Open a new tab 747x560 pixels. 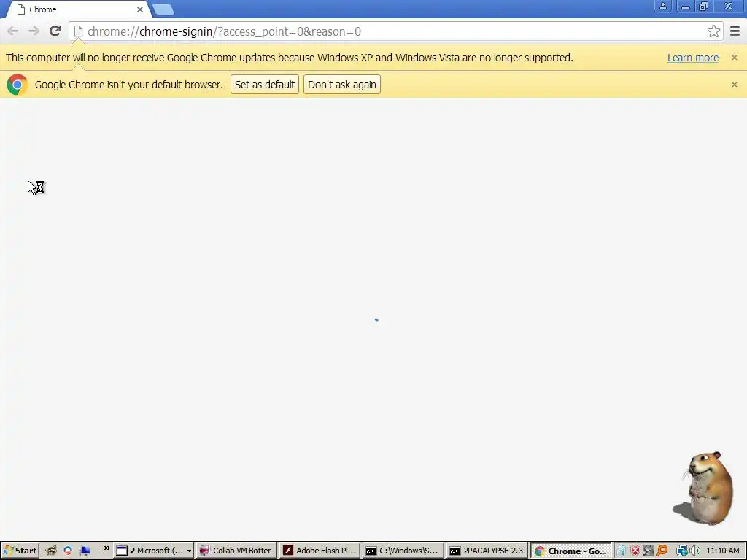click(163, 9)
